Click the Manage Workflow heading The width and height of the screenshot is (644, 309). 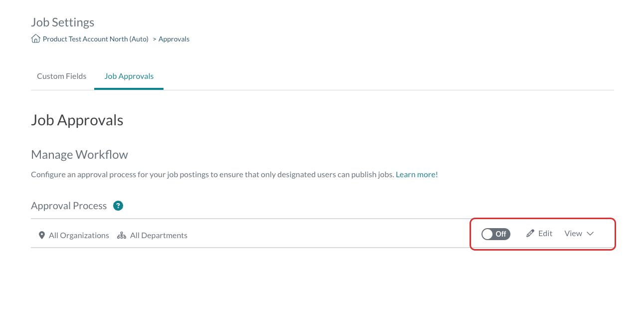[79, 155]
